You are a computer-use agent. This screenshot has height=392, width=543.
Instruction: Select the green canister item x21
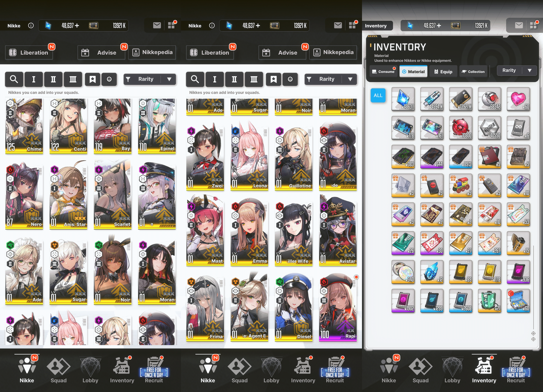(x=490, y=301)
